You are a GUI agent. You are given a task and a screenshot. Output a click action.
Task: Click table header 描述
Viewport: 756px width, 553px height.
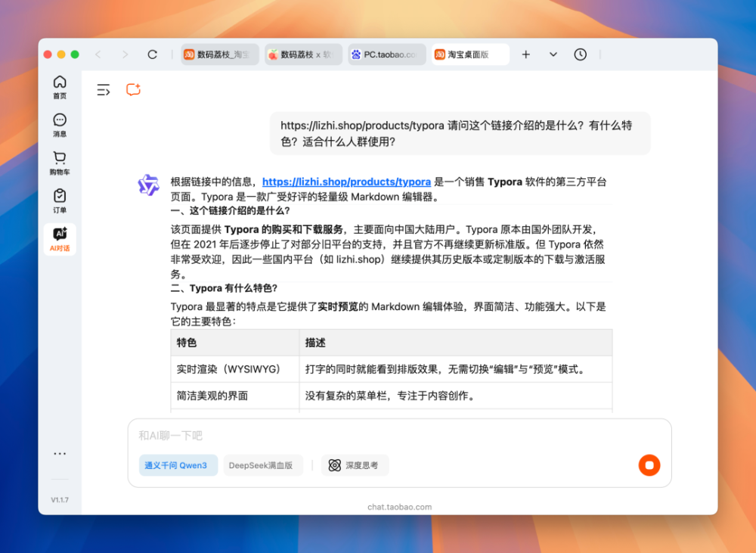point(456,343)
